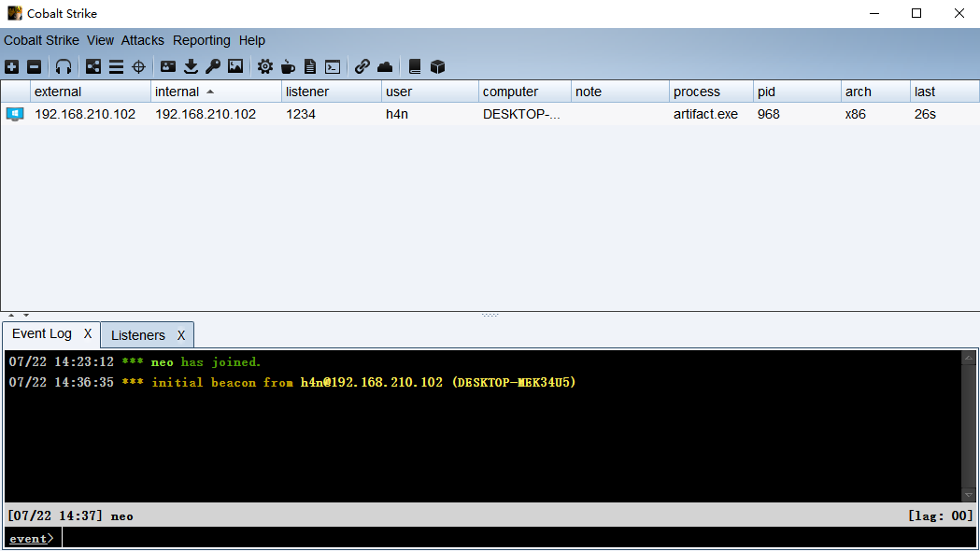Viewport: 980px width, 551px height.
Task: Sort sessions by external column
Action: (91, 92)
